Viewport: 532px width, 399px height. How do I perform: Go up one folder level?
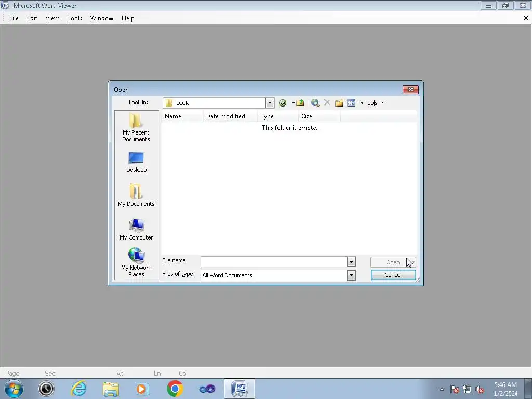tap(300, 103)
